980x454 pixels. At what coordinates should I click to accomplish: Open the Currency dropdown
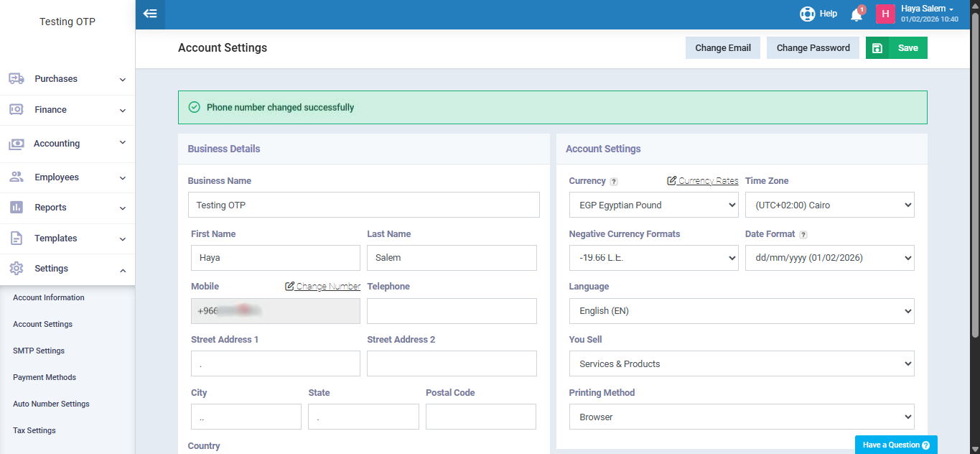coord(653,205)
